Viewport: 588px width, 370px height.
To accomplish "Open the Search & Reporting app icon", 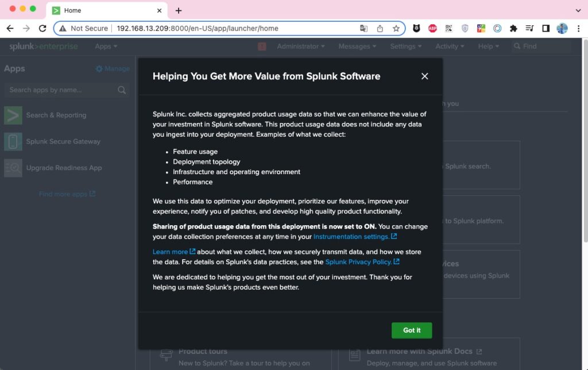I will [x=13, y=115].
